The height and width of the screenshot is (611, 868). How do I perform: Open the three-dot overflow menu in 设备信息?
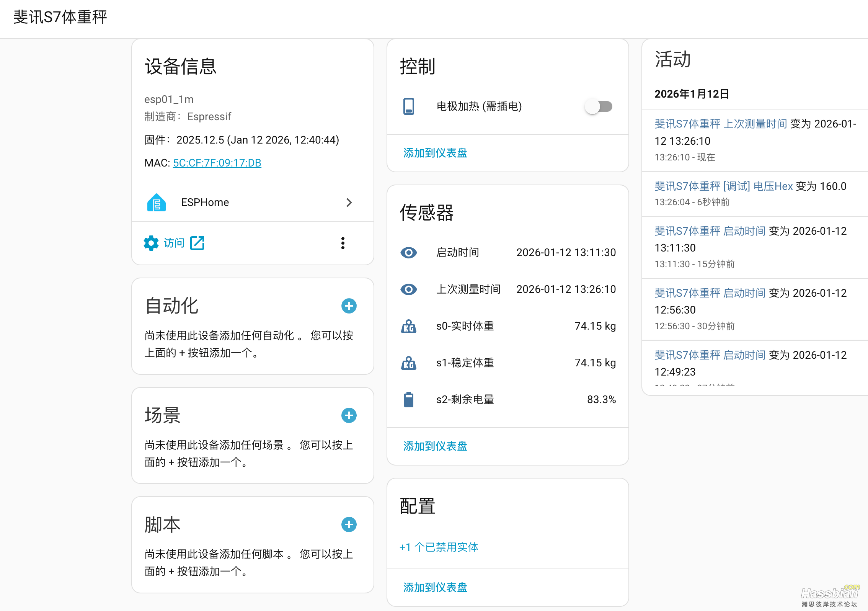pos(343,243)
